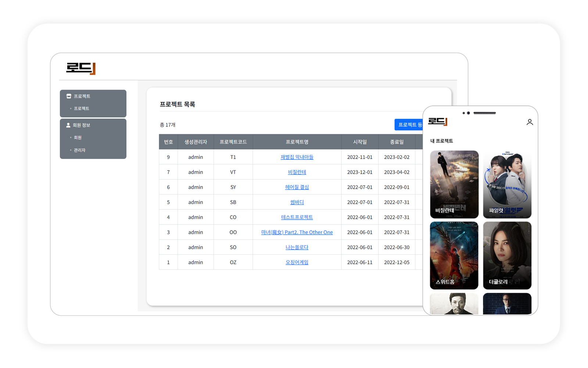Screen dimensions: 588x368
Task: Click project code OO cell
Action: (233, 233)
